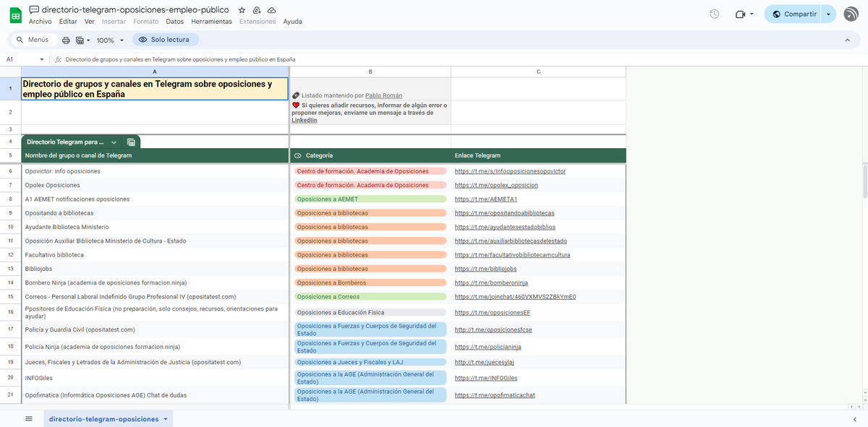Open the directorio-telegram-oposiciones sheet tab menu arrow
The image size is (868, 427).
(x=166, y=419)
